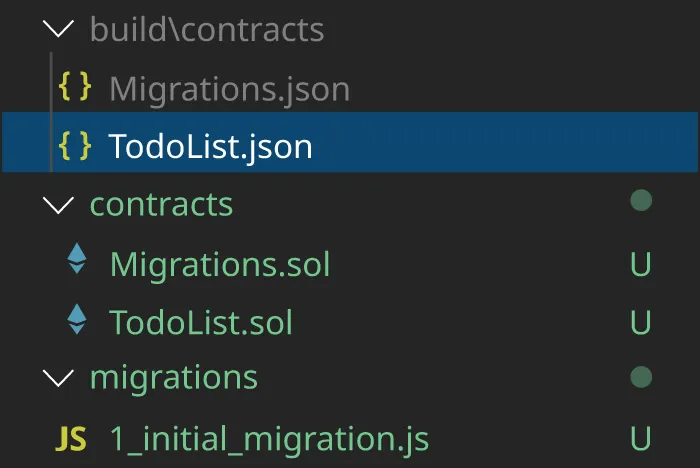Image resolution: width=700 pixels, height=468 pixels.
Task: Open the TodoList.sol contract file
Action: (201, 322)
